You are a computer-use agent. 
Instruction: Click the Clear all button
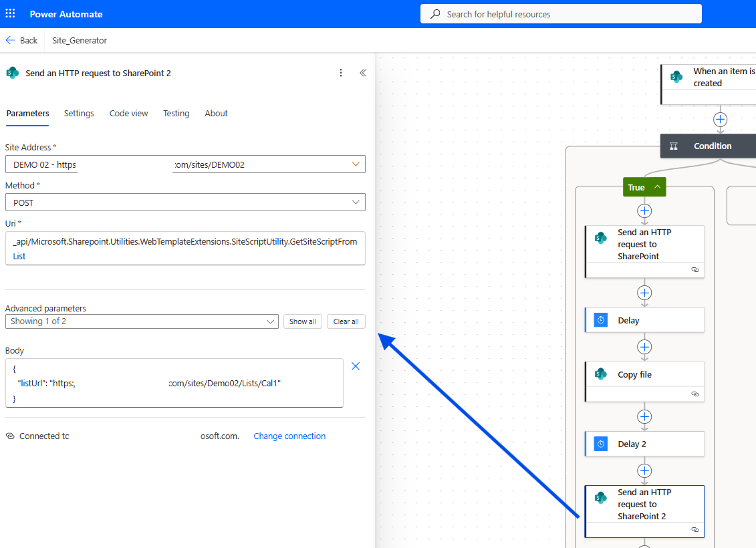346,321
